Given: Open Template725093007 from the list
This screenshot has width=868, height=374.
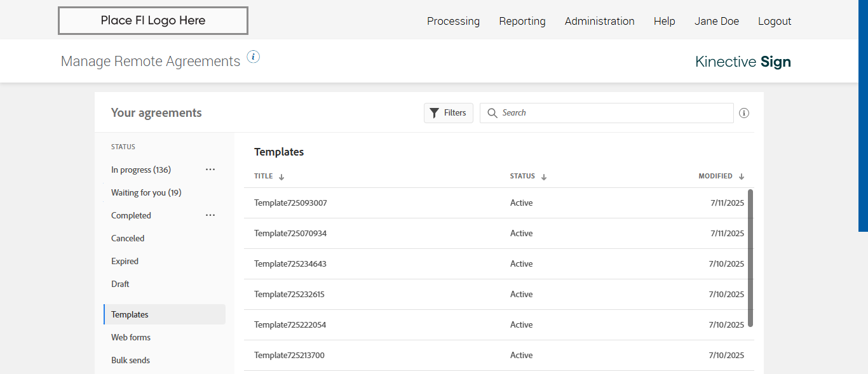Looking at the screenshot, I should [x=290, y=203].
